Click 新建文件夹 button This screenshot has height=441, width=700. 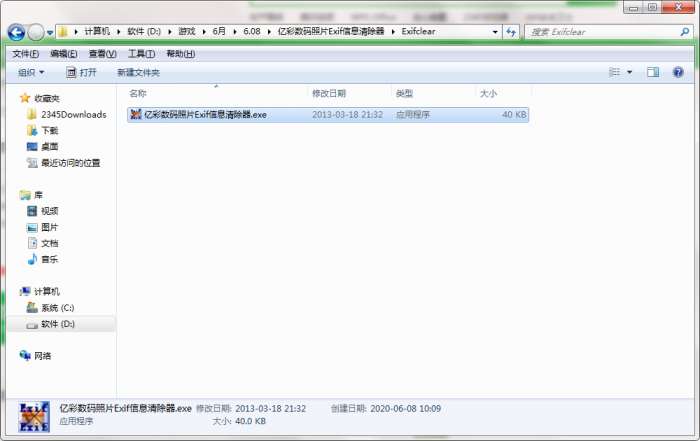coord(138,72)
